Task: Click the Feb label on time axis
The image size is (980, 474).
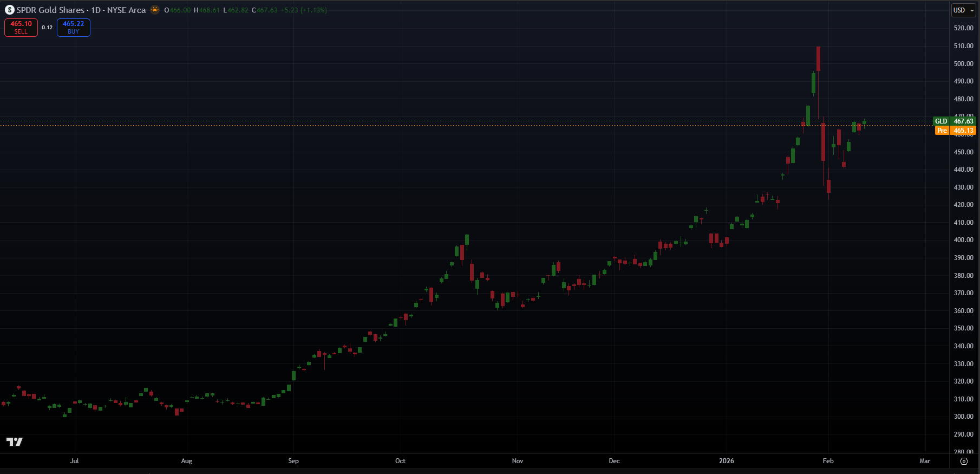Action: (828, 461)
